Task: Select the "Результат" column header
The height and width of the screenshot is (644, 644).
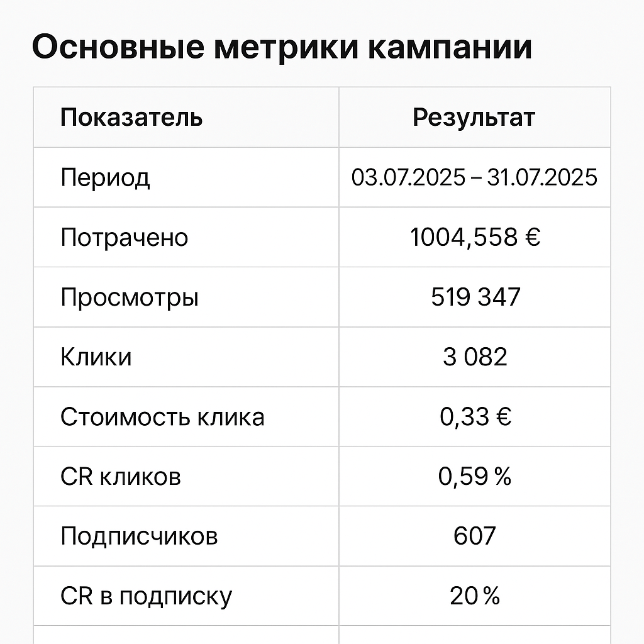Action: tap(474, 118)
